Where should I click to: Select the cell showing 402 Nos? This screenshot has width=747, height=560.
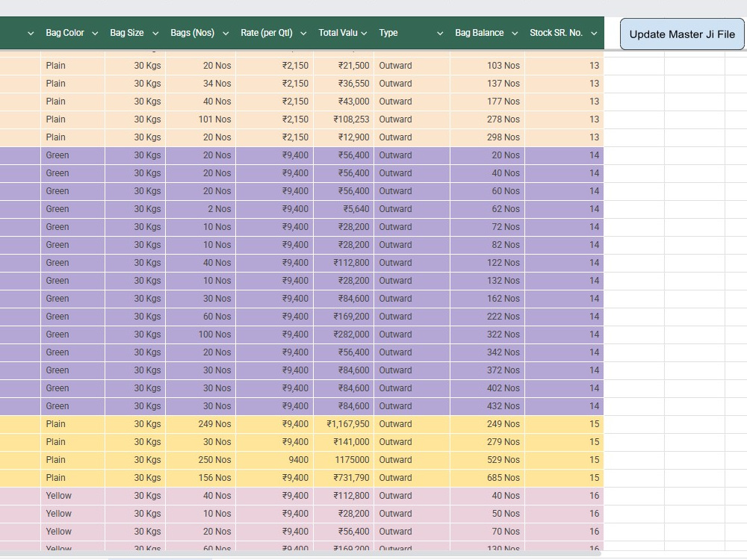click(x=487, y=388)
